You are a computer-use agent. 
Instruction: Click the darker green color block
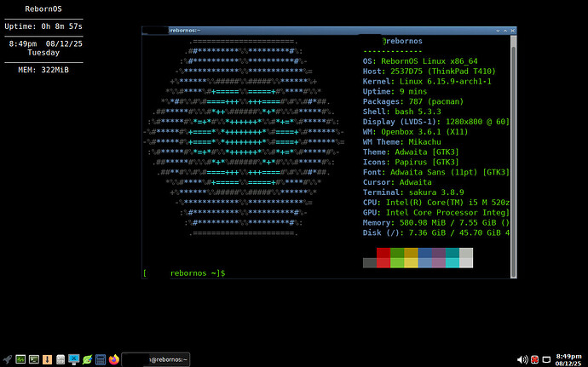(x=397, y=253)
